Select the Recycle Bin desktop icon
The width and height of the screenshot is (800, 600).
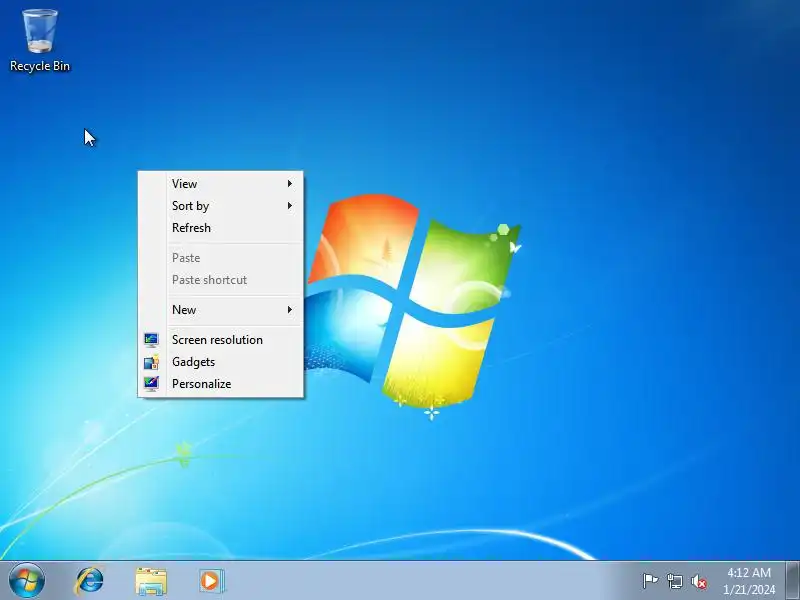pos(40,40)
